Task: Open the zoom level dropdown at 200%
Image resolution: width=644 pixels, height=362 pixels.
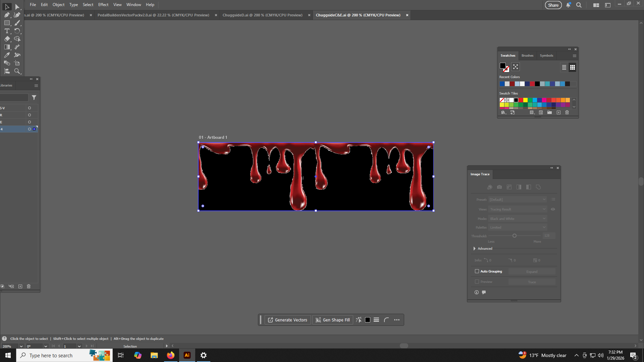Action: point(21,346)
